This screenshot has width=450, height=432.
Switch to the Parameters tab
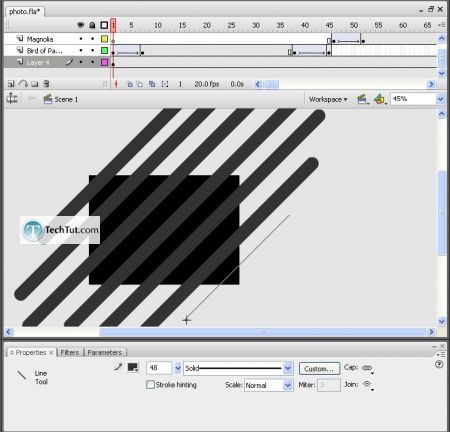click(105, 353)
